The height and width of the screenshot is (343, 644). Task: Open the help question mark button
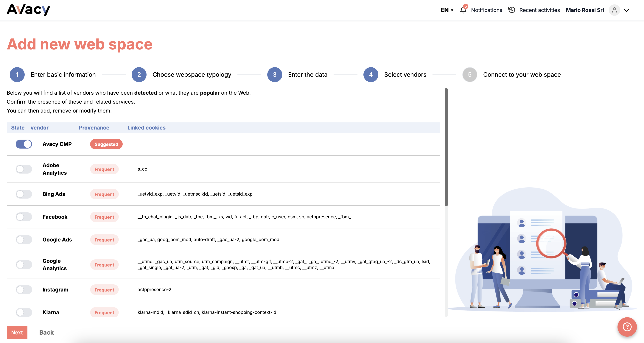tap(627, 327)
